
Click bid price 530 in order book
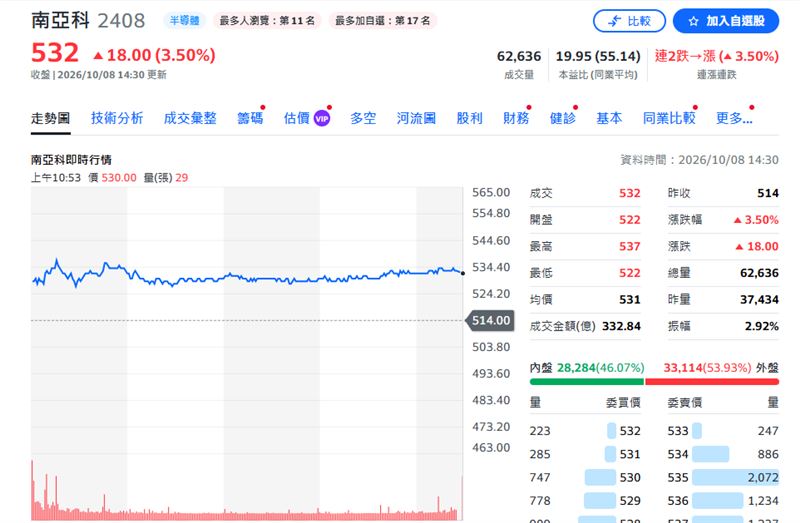click(630, 478)
